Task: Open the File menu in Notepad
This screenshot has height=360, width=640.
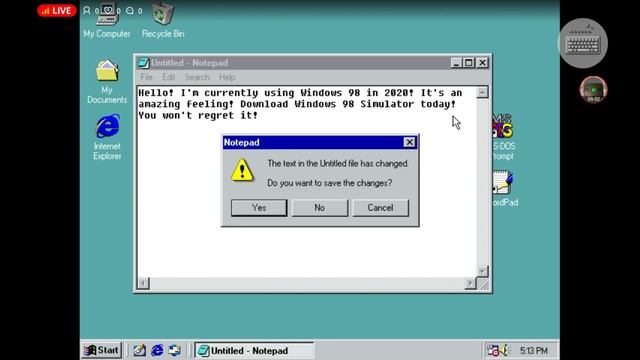Action: click(x=146, y=77)
